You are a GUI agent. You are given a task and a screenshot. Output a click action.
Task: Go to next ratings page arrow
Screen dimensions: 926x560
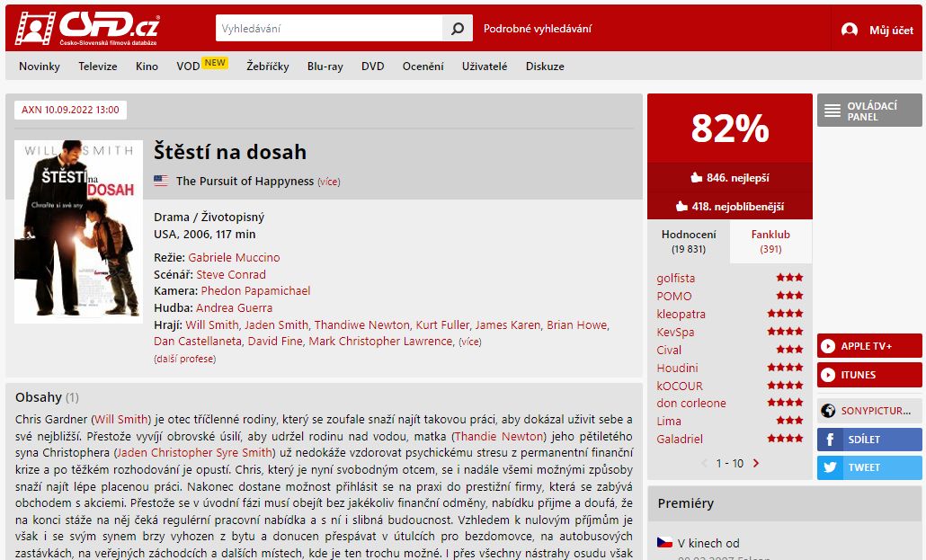click(756, 463)
